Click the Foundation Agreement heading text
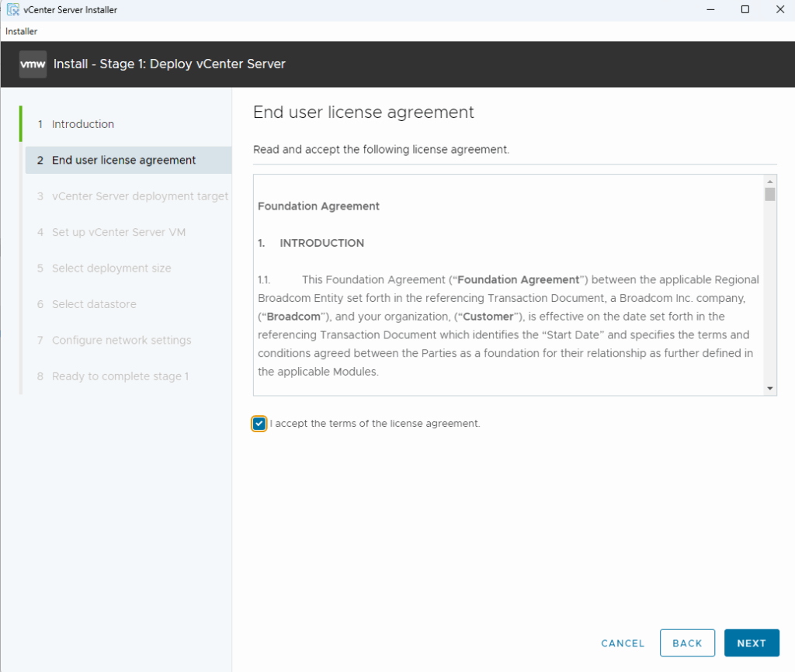The width and height of the screenshot is (795, 672). pyautogui.click(x=318, y=206)
